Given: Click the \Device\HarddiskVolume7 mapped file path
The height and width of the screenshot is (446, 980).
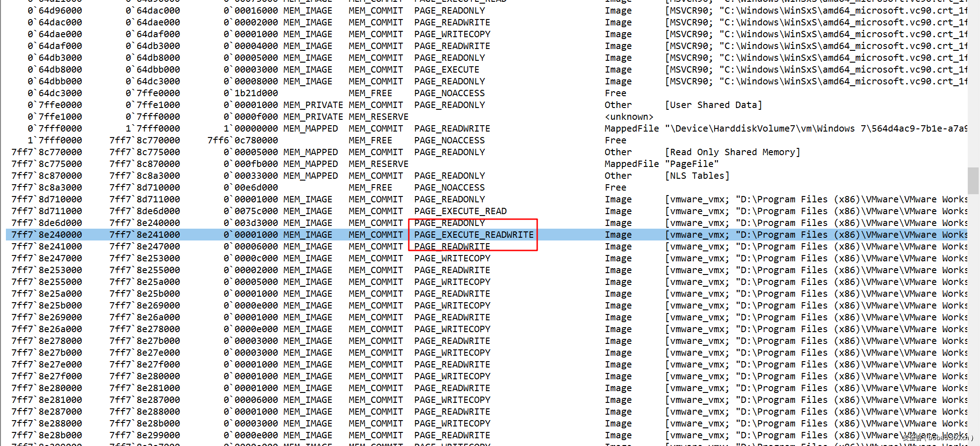Looking at the screenshot, I should (816, 128).
